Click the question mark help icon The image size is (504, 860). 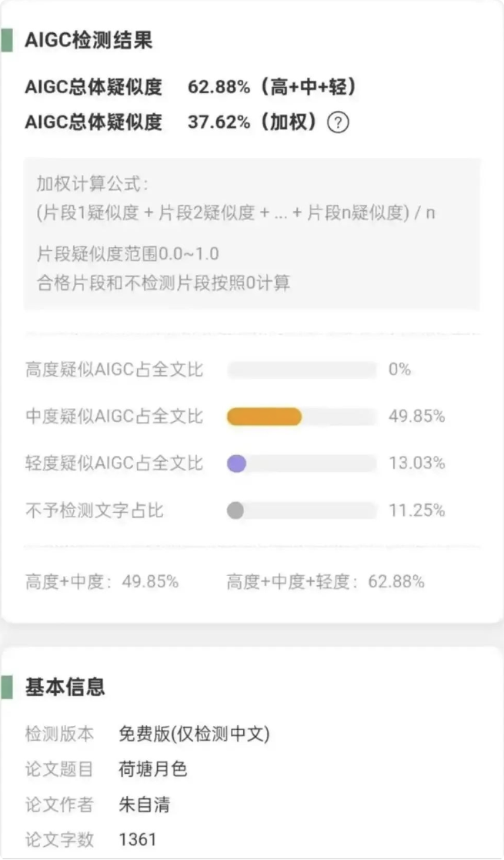click(338, 122)
